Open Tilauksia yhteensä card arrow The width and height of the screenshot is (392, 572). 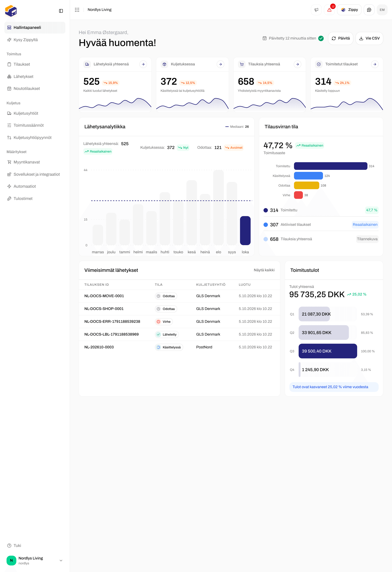point(298,64)
